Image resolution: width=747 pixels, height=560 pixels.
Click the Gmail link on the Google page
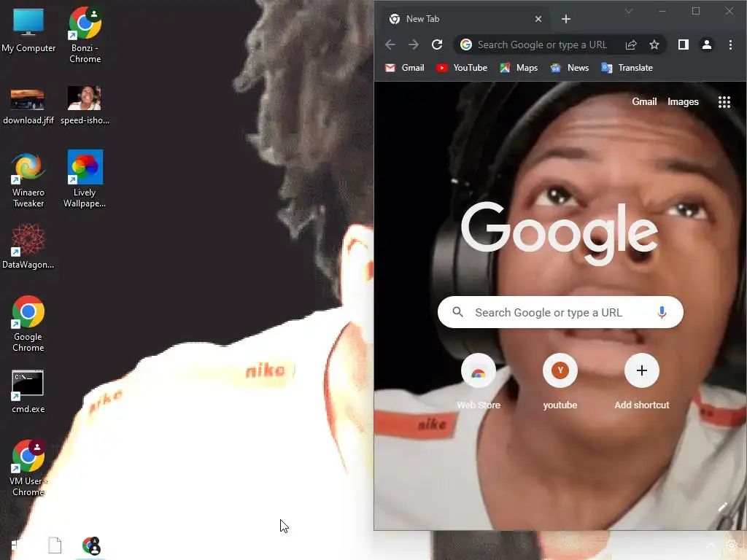(x=644, y=102)
